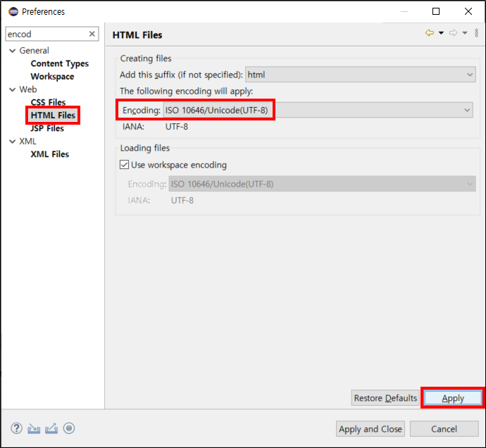
Task: Click the HTML Files page heading
Action: tap(137, 35)
